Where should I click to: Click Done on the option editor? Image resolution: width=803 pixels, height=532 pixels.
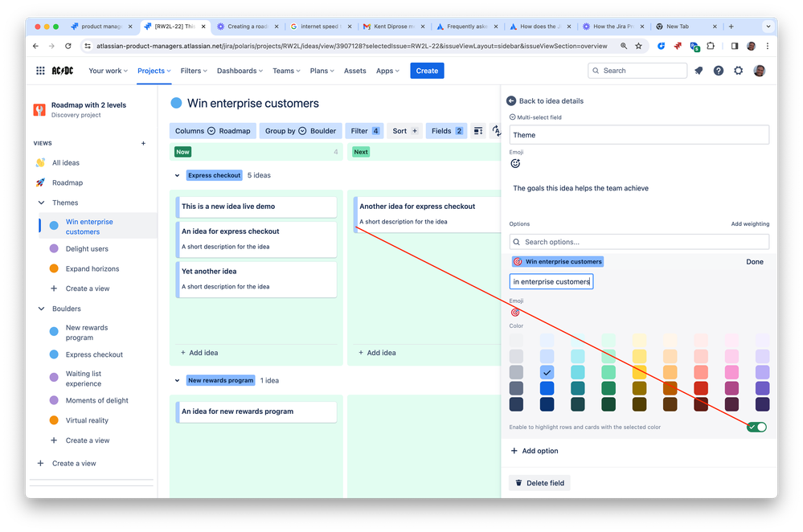(x=754, y=262)
